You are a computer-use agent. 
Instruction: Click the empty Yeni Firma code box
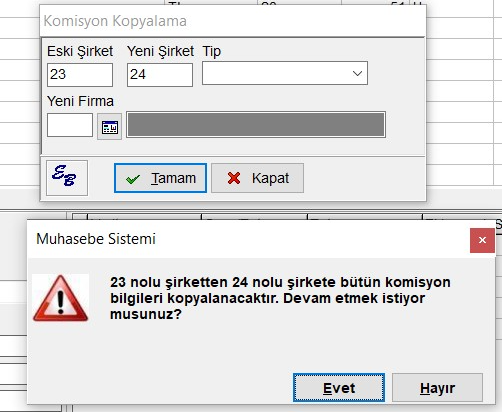tap(70, 125)
